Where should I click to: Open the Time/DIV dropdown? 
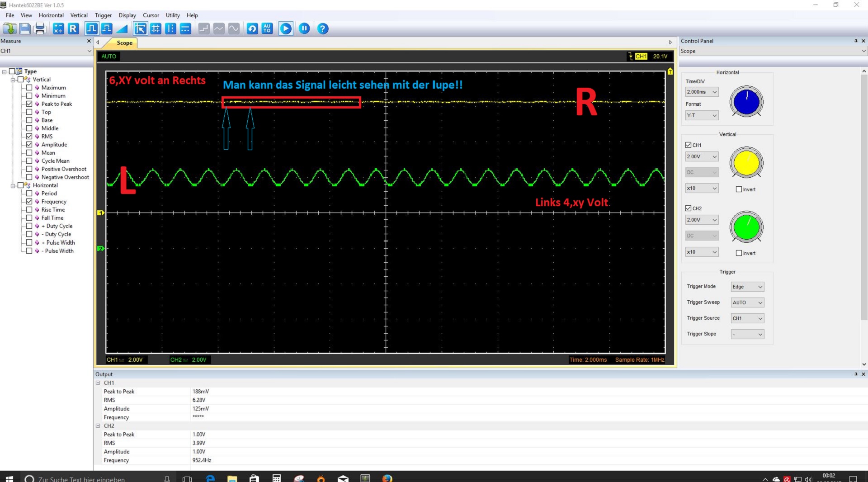coord(702,92)
